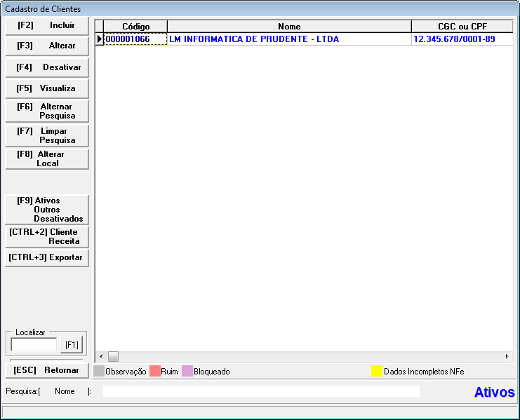The height and width of the screenshot is (420, 520).
Task: Click the horizontal scrollbar right arrow
Action: 507,356
